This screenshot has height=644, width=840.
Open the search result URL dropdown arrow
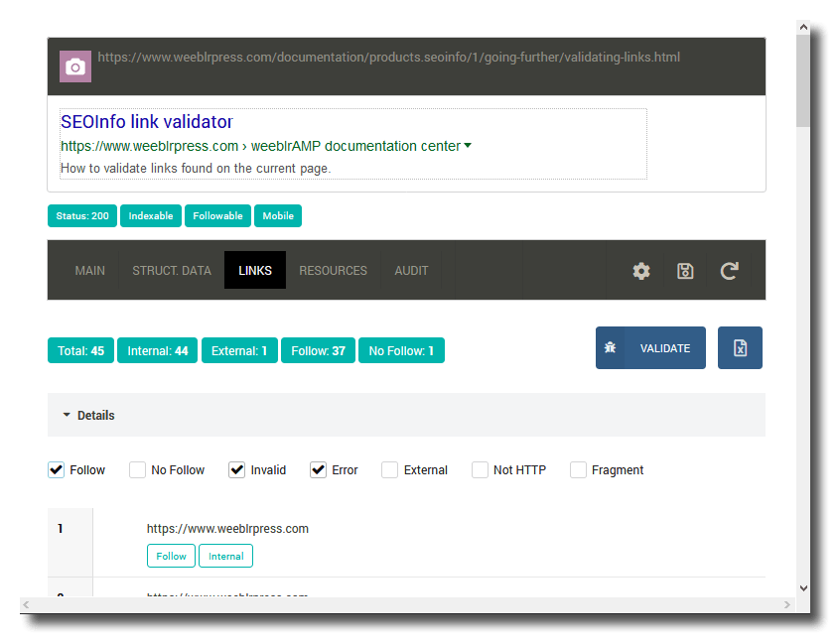[468, 146]
